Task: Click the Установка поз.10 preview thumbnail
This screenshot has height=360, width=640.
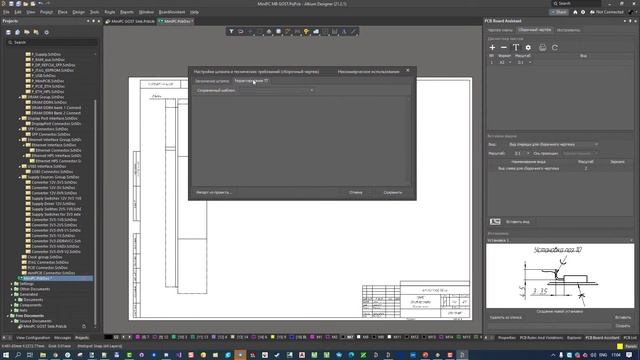Action: [560, 276]
